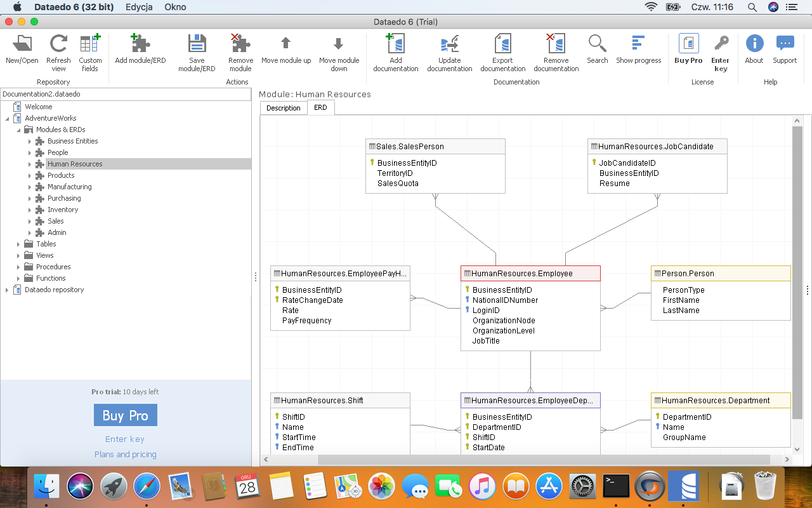Image resolution: width=812 pixels, height=508 pixels.
Task: Open the Okno menu
Action: [x=174, y=7]
